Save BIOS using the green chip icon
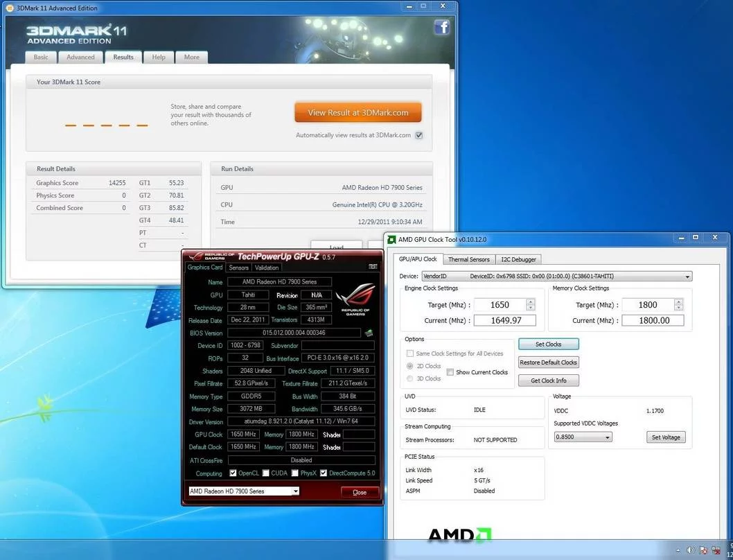The height and width of the screenshot is (560, 733). tap(369, 333)
